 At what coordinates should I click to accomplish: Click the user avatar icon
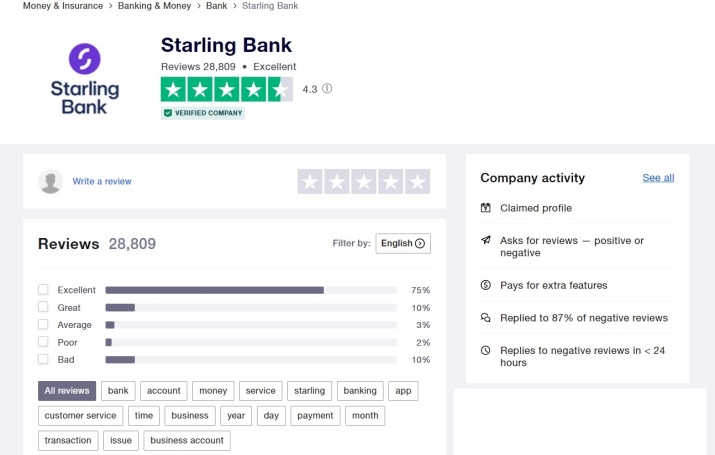(50, 181)
